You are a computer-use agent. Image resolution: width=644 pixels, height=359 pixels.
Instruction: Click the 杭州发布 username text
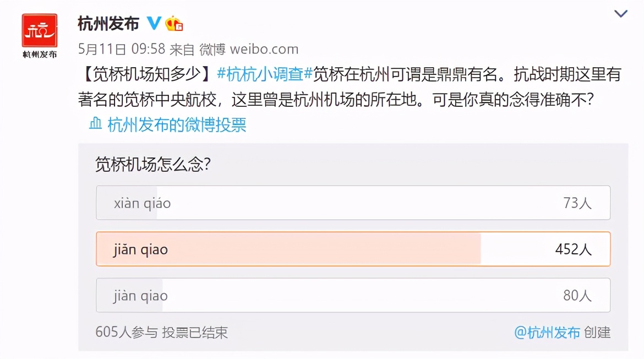tap(107, 23)
